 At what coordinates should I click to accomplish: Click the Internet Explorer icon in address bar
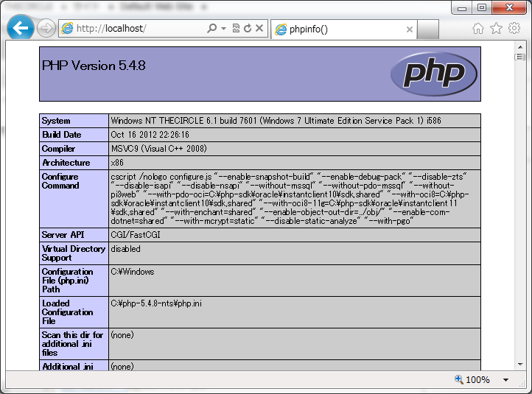coord(67,28)
